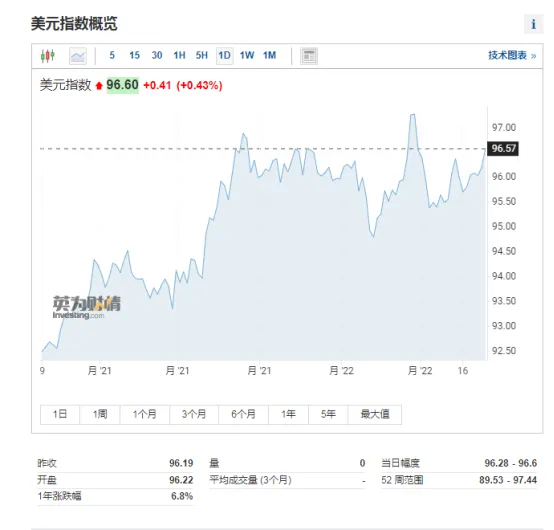The width and height of the screenshot is (554, 530).
Task: Click the 96.57 price marker label
Action: coord(503,148)
